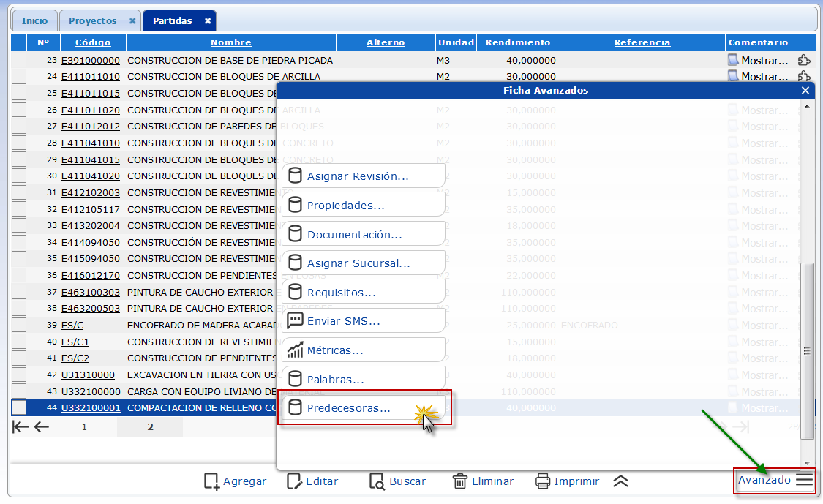
Task: Go to page 1
Action: (x=84, y=426)
